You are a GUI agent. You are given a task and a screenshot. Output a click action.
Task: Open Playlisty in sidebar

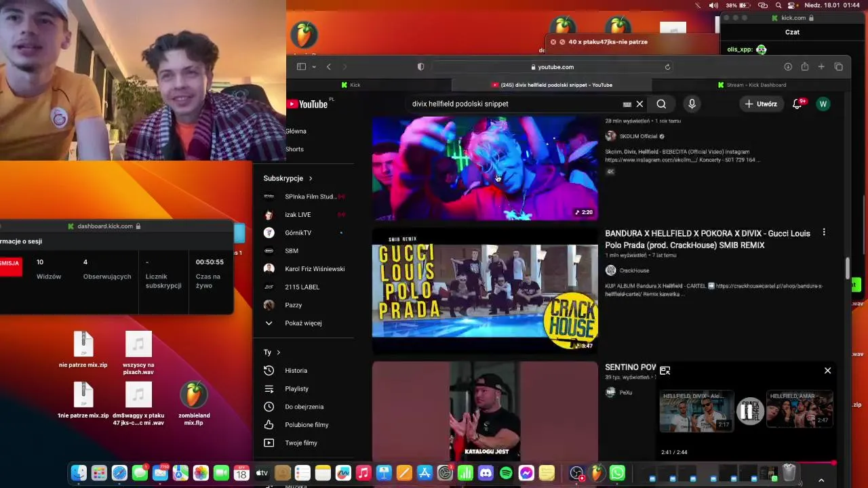tap(296, 389)
